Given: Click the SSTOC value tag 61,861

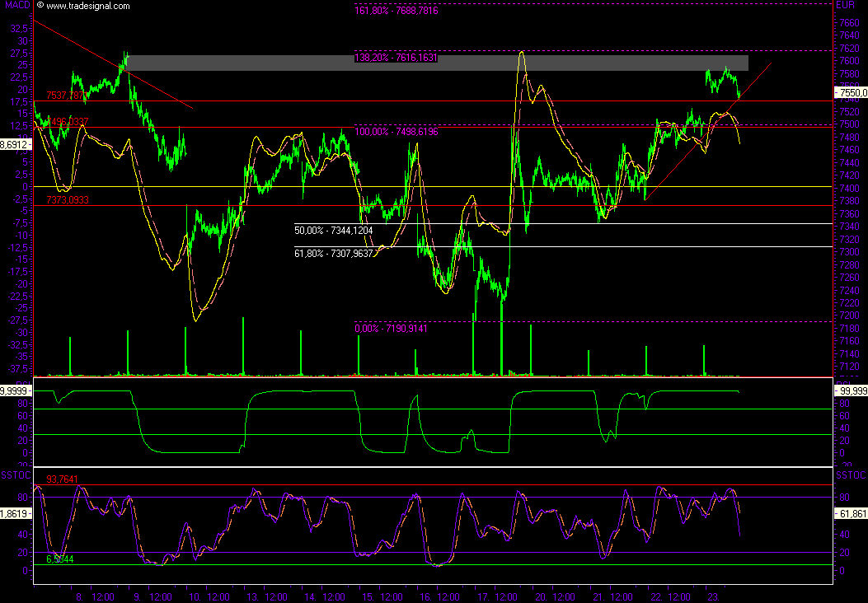Looking at the screenshot, I should 851,514.
